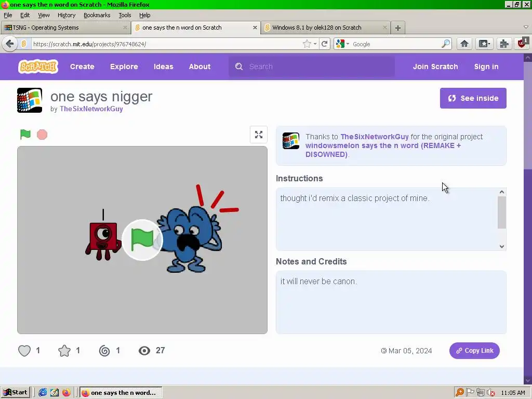Screen dimensions: 532x399
Task: Open a new tab with the plus button
Action: (x=398, y=28)
